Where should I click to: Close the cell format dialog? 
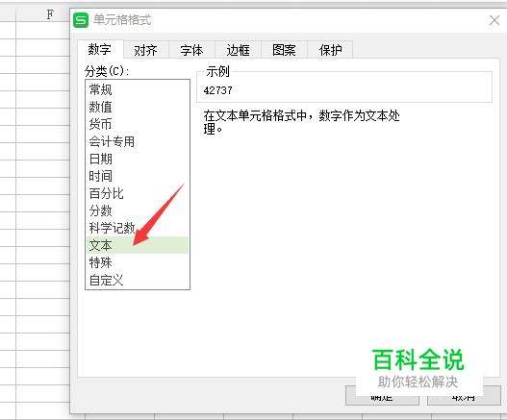coord(494,20)
